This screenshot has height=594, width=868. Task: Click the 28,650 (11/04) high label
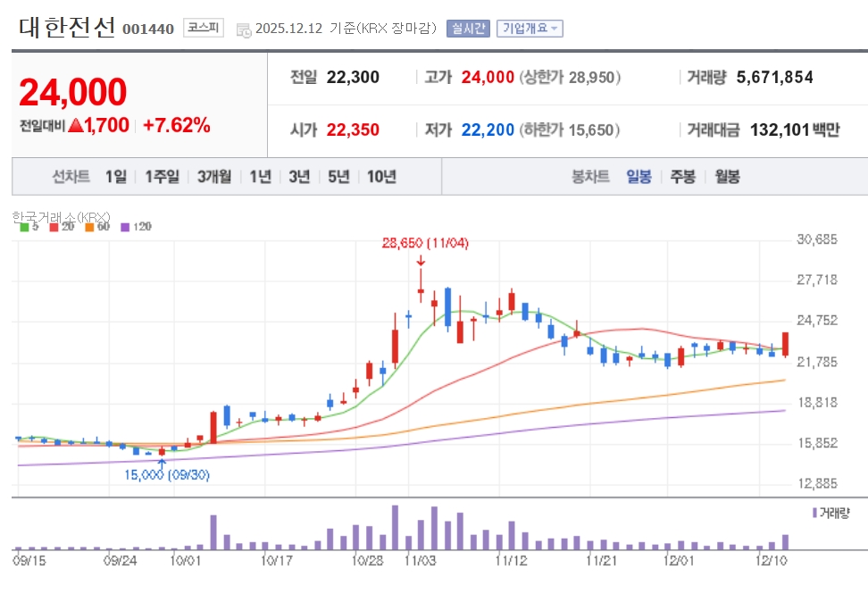[425, 243]
